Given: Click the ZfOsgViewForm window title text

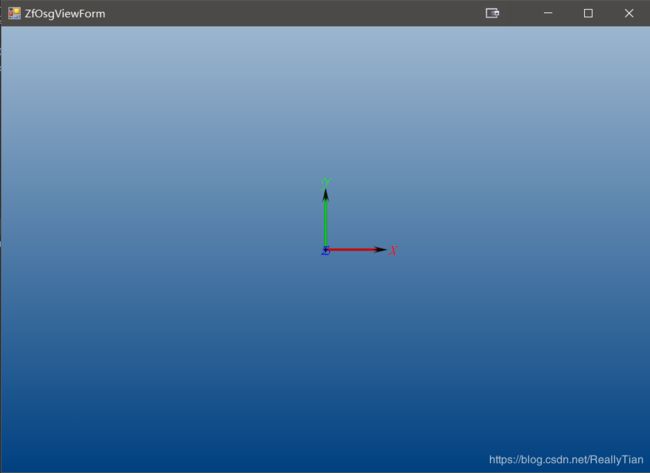Looking at the screenshot, I should (x=65, y=14).
